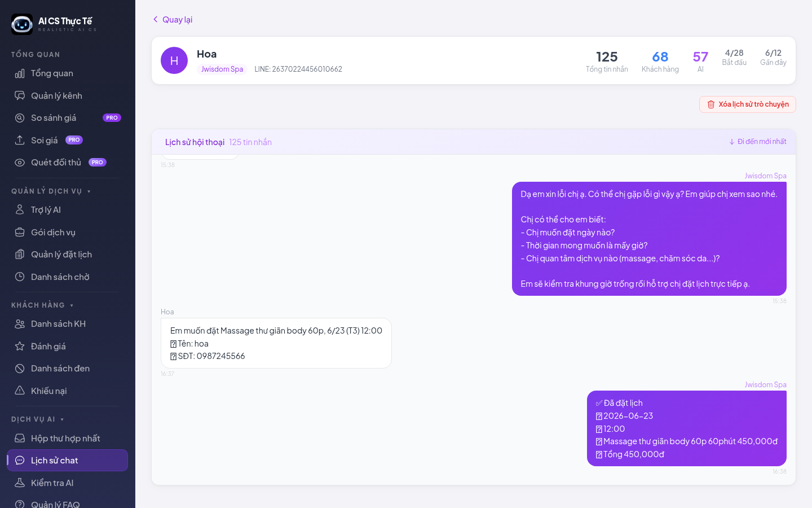Open Hộp thư hợp nhất inbox

click(x=67, y=439)
